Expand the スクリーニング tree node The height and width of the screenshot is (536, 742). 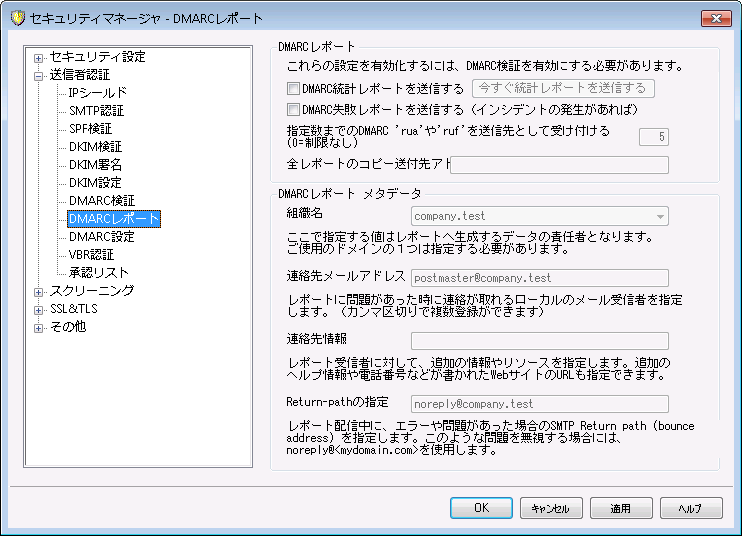(39, 291)
